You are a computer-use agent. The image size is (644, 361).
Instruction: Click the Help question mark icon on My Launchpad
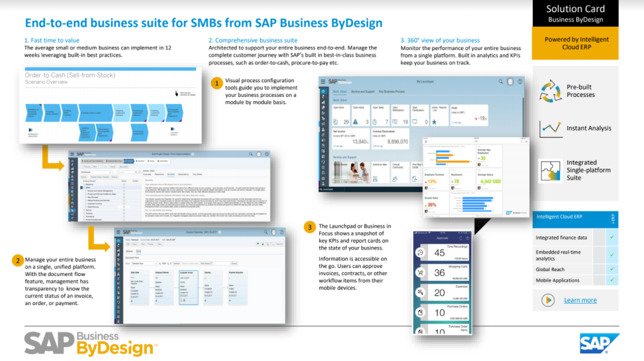(x=519, y=82)
